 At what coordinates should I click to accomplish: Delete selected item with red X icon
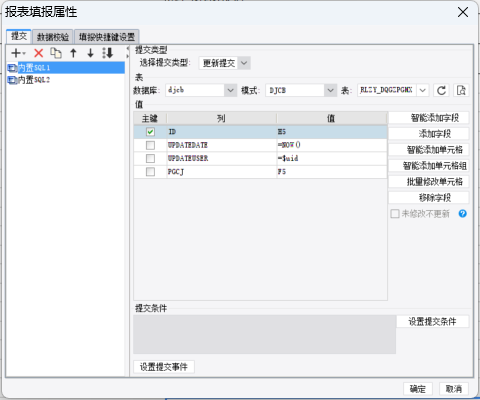(x=39, y=53)
